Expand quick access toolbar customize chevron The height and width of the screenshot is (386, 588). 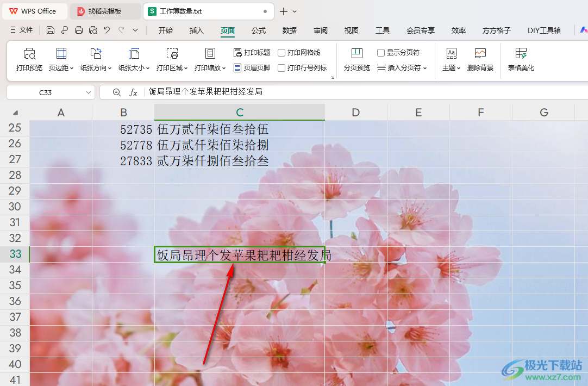[x=135, y=30]
